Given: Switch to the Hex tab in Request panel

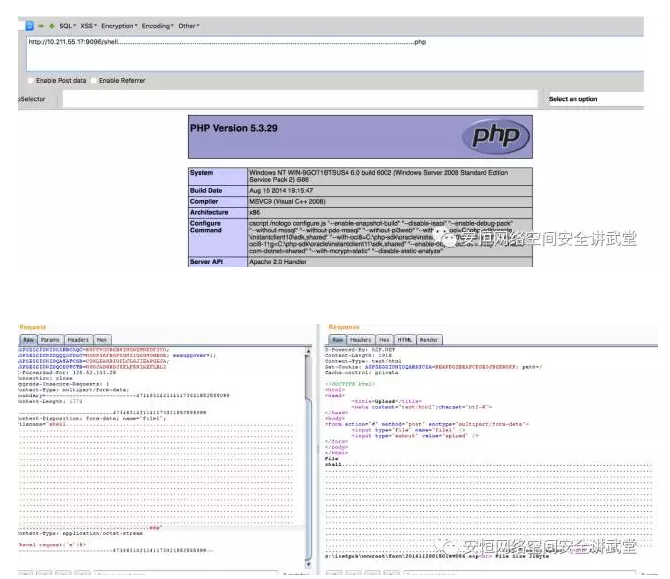Looking at the screenshot, I should 102,340.
